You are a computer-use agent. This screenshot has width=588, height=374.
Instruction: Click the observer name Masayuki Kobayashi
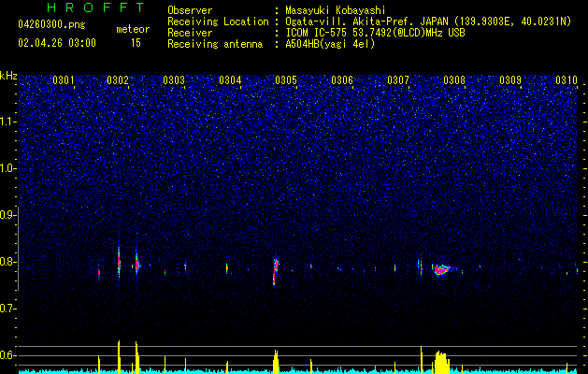(x=336, y=10)
